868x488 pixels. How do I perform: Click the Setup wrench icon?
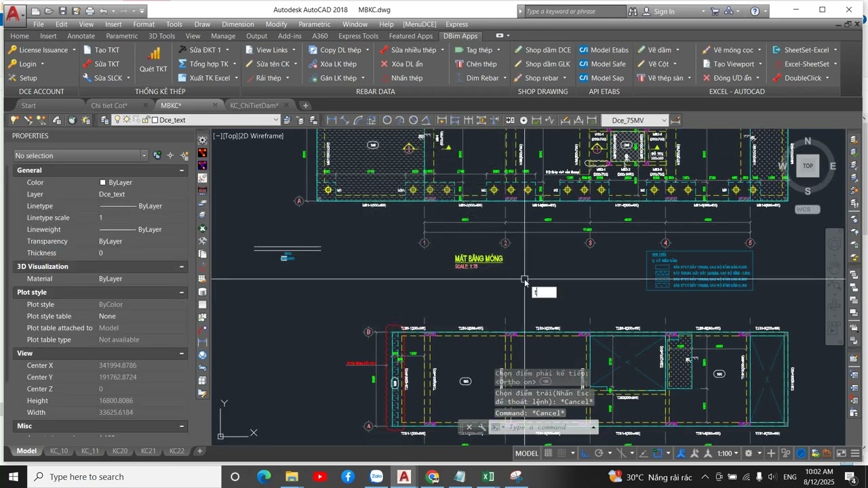pos(12,78)
